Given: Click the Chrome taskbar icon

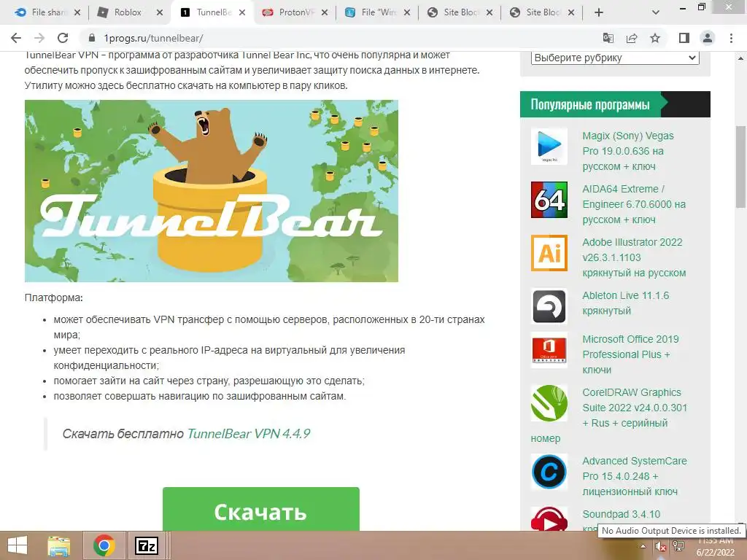Looking at the screenshot, I should click(104, 545).
